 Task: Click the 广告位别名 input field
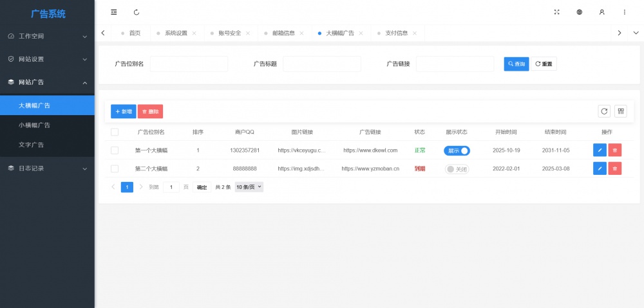tap(189, 64)
